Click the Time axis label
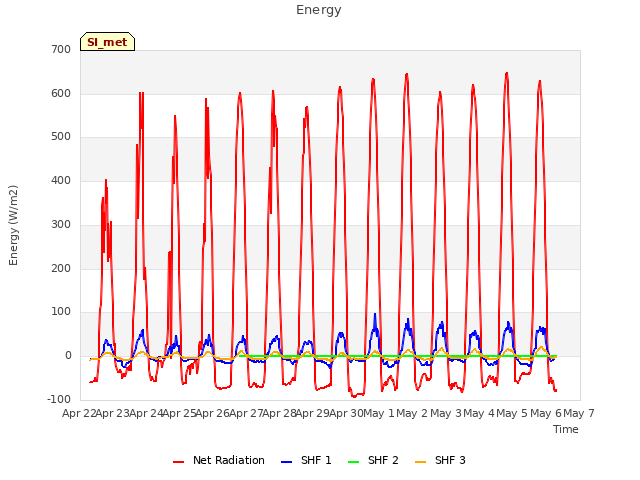Image resolution: width=640 pixels, height=480 pixels. (566, 429)
